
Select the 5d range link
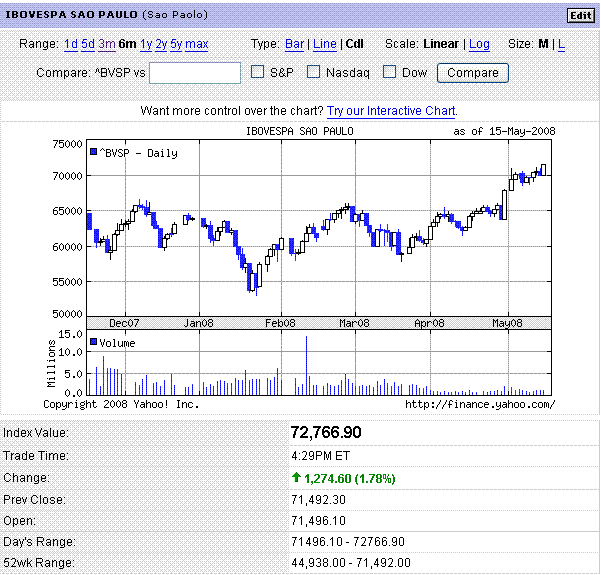(88, 44)
